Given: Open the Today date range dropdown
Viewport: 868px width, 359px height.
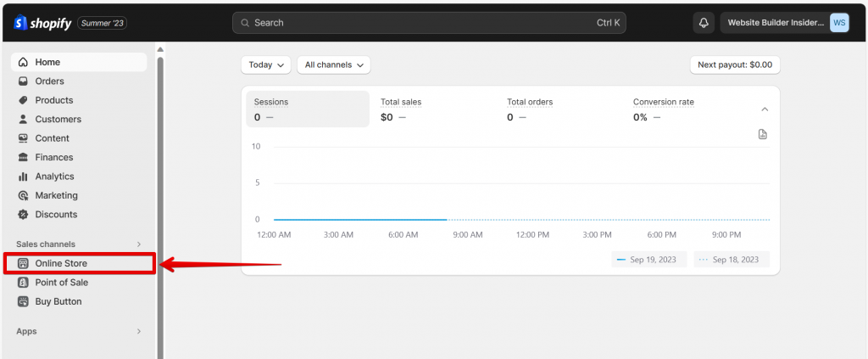Looking at the screenshot, I should point(265,65).
